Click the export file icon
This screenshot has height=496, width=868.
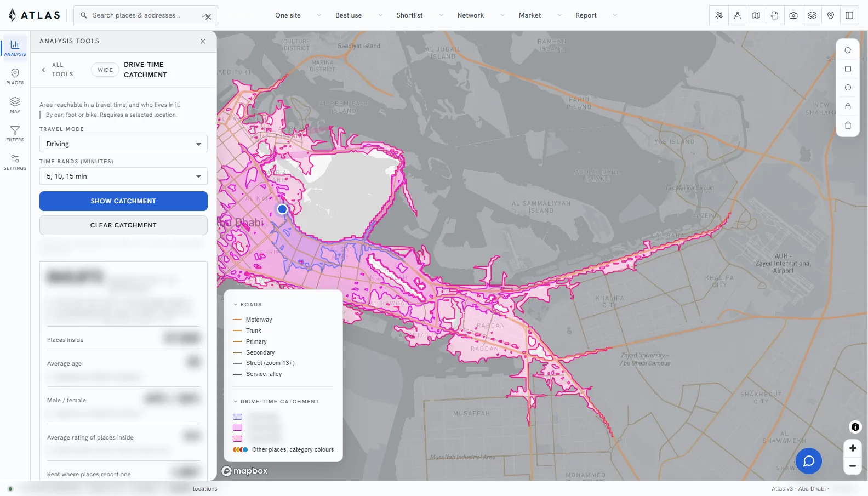[775, 15]
